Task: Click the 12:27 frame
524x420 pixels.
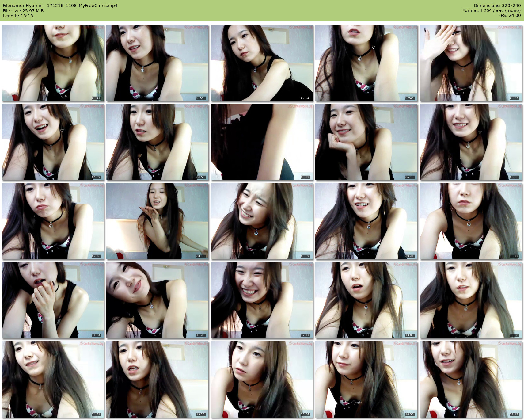Action: click(262, 300)
